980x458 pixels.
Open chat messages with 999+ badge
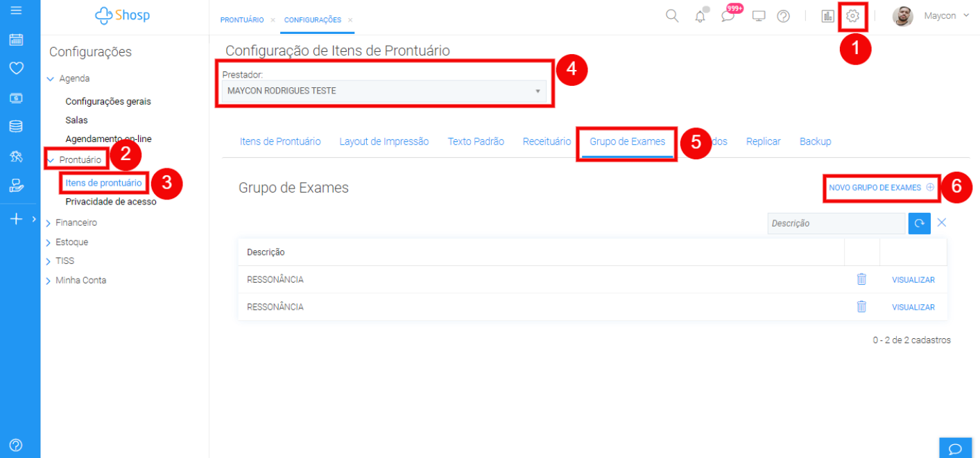pyautogui.click(x=728, y=16)
